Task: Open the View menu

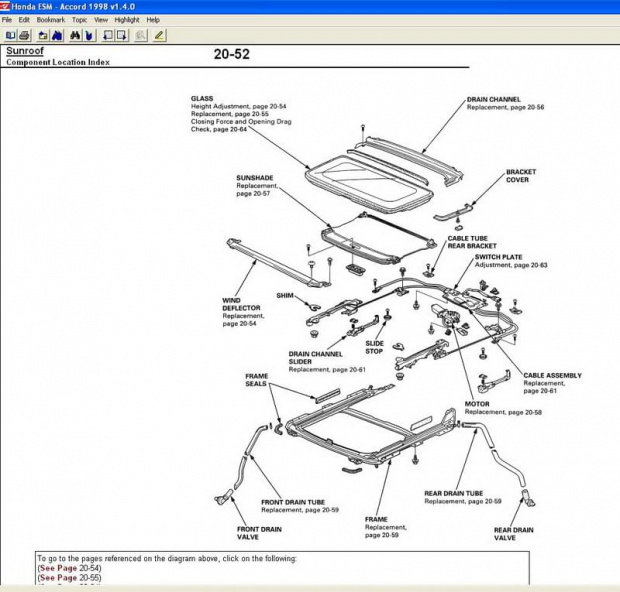Action: point(101,20)
